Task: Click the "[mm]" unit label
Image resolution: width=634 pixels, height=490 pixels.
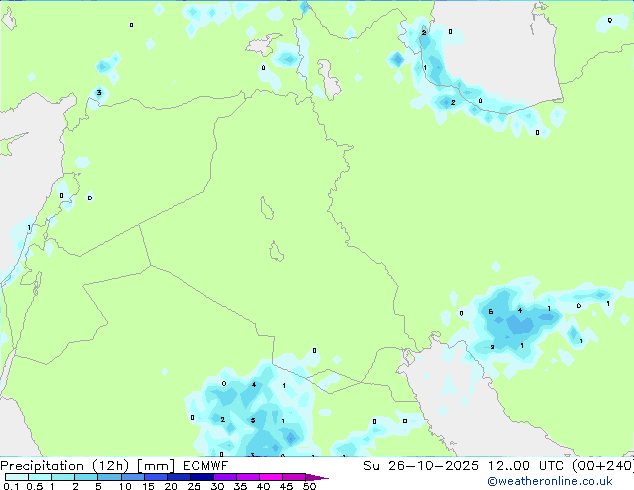Action: pos(156,466)
